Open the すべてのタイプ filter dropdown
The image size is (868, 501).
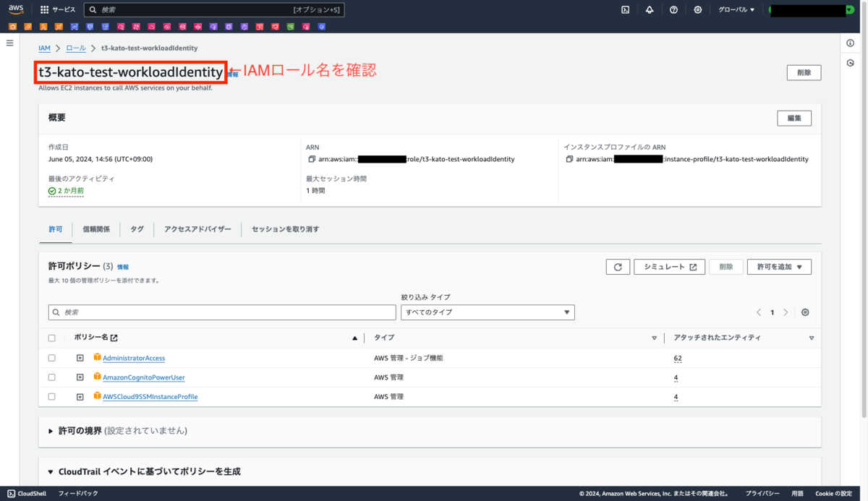pyautogui.click(x=488, y=312)
